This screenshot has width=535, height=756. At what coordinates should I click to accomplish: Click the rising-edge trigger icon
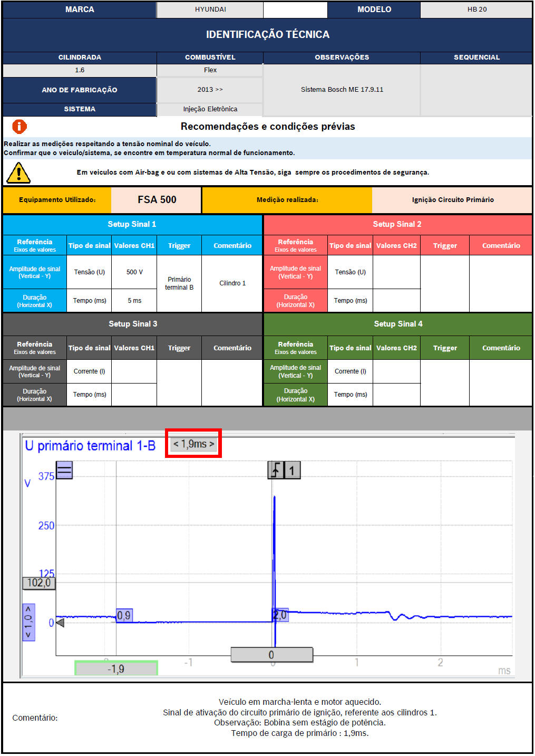(x=276, y=470)
